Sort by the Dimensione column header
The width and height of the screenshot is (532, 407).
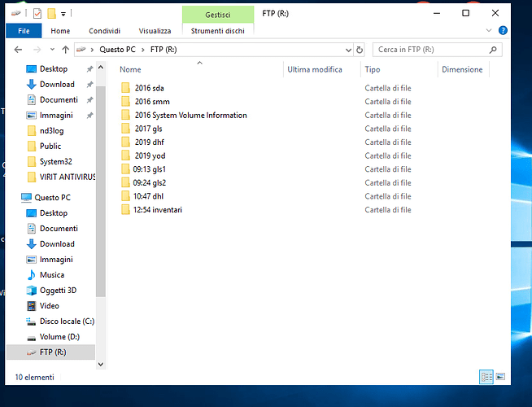[x=462, y=69]
